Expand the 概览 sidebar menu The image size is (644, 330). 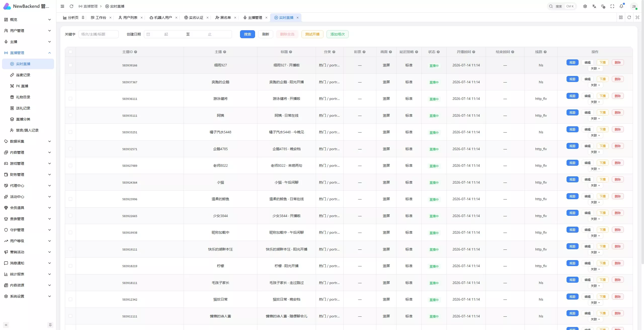(28, 20)
